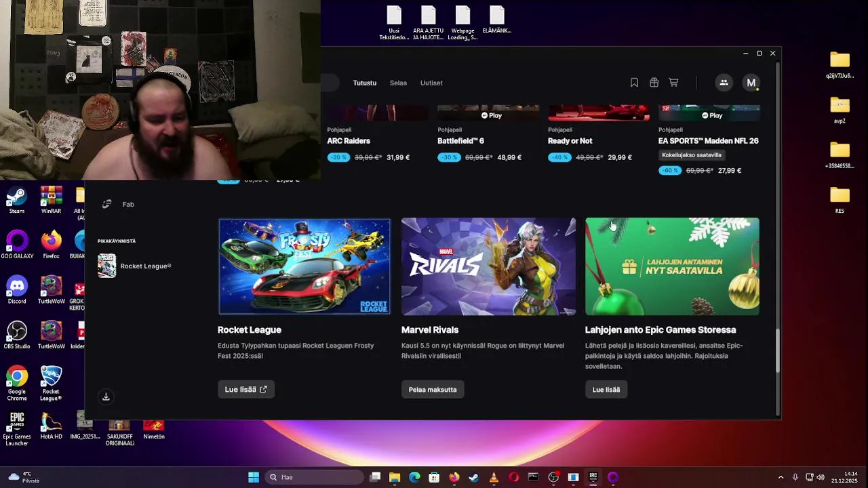Select the ELÄMÄNK... file on desktop
Image resolution: width=868 pixels, height=488 pixels.
point(496,20)
